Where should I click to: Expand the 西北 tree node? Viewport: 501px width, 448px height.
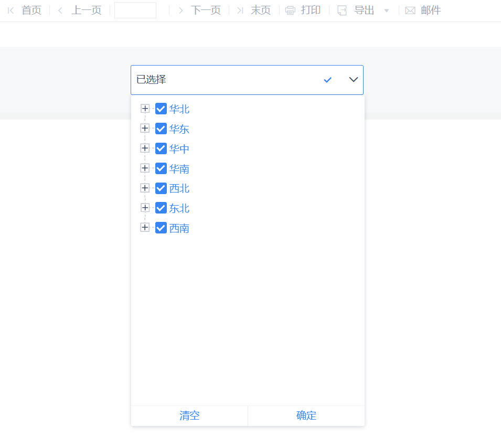pos(145,188)
